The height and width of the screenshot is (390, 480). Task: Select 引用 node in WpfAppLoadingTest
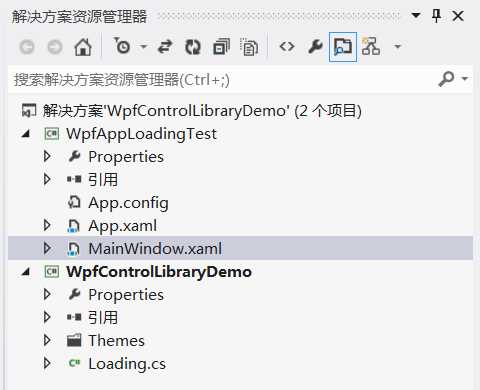[103, 180]
